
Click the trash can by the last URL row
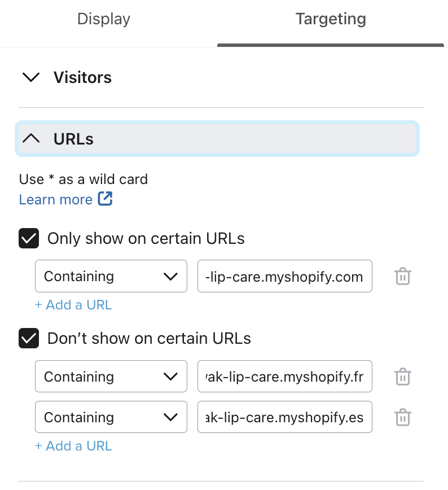click(x=402, y=417)
